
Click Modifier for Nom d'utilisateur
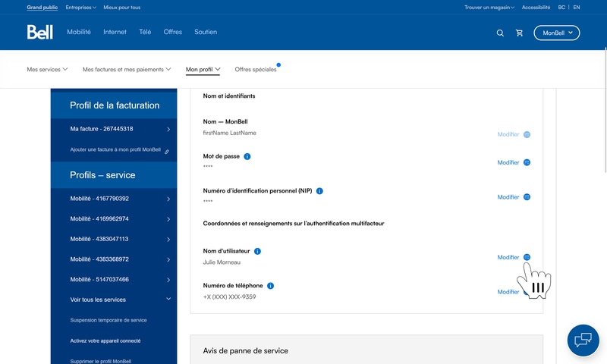point(508,258)
